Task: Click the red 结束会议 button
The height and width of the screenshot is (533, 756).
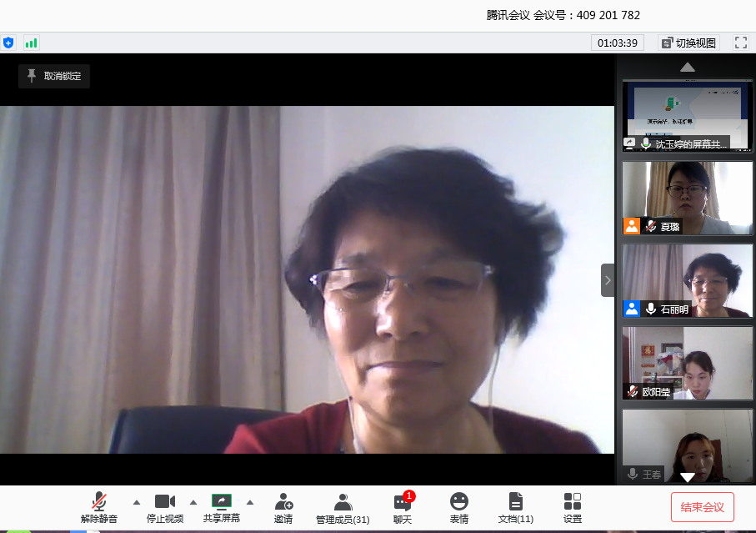Action: pos(702,507)
